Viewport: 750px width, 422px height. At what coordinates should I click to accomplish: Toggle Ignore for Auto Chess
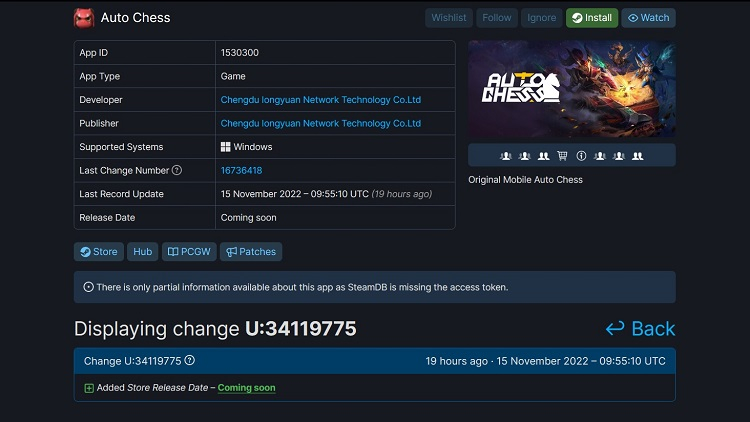pos(541,18)
